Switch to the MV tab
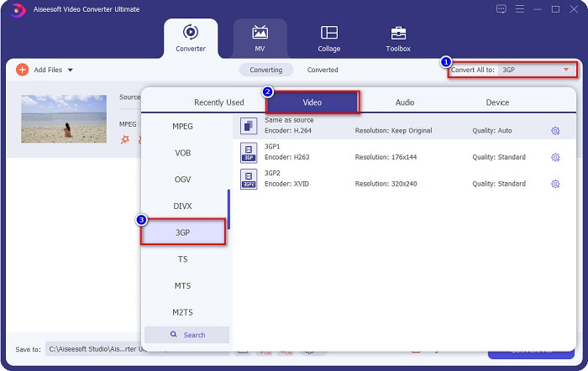Viewport: 588px width, 371px height. (260, 39)
